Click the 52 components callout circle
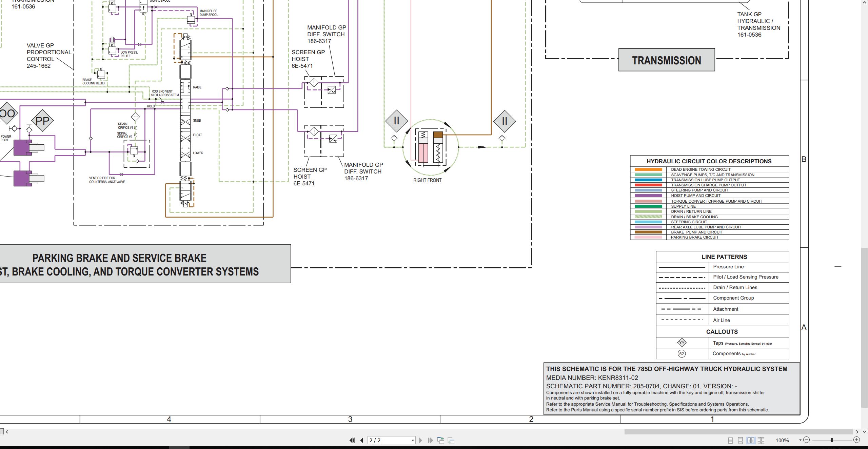 (682, 354)
